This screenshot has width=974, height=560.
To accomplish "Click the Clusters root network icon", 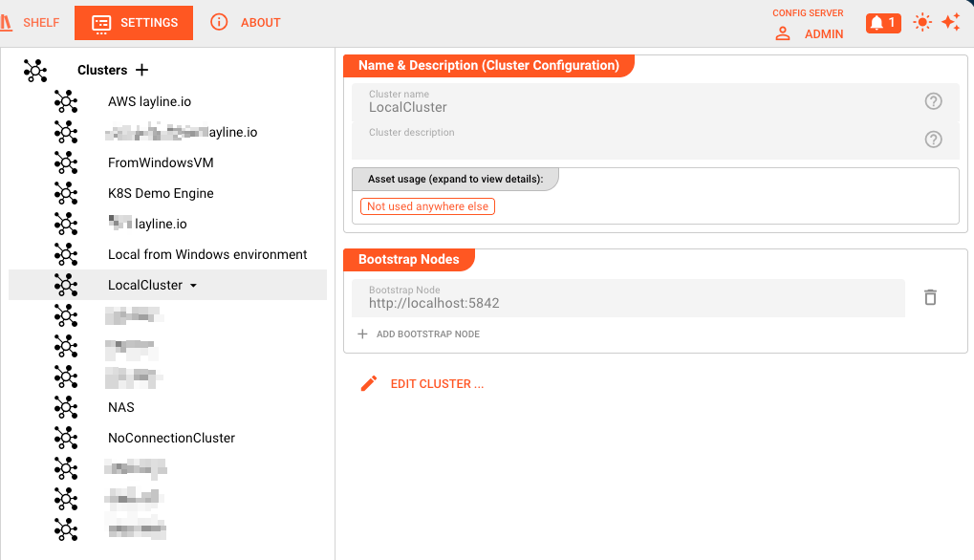I will (35, 70).
